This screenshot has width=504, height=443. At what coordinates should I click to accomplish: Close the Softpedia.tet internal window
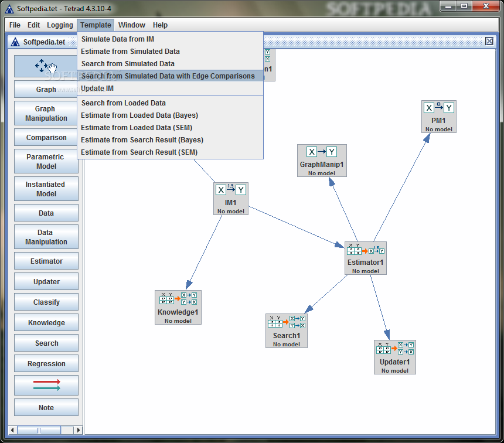489,41
